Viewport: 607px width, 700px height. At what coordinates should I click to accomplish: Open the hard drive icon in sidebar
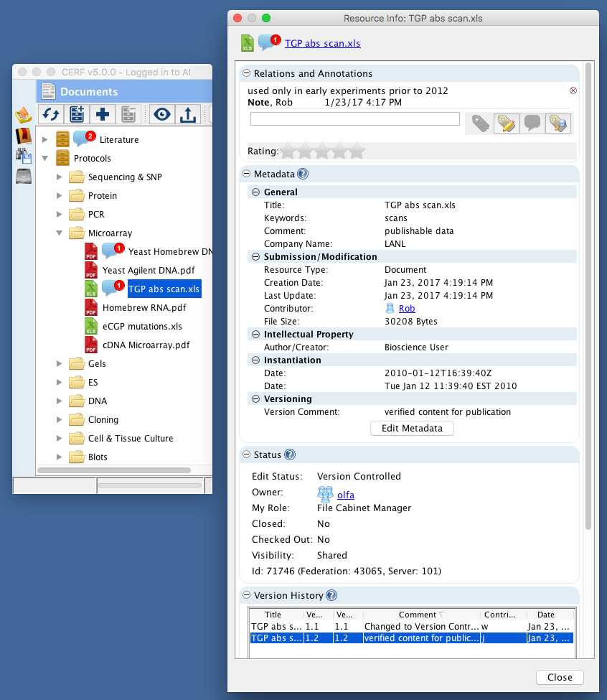click(24, 177)
